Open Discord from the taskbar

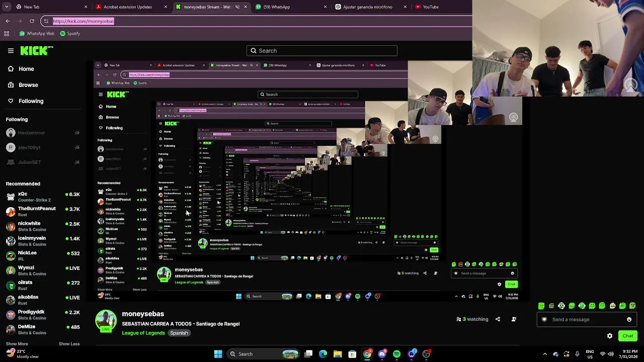[382, 354]
